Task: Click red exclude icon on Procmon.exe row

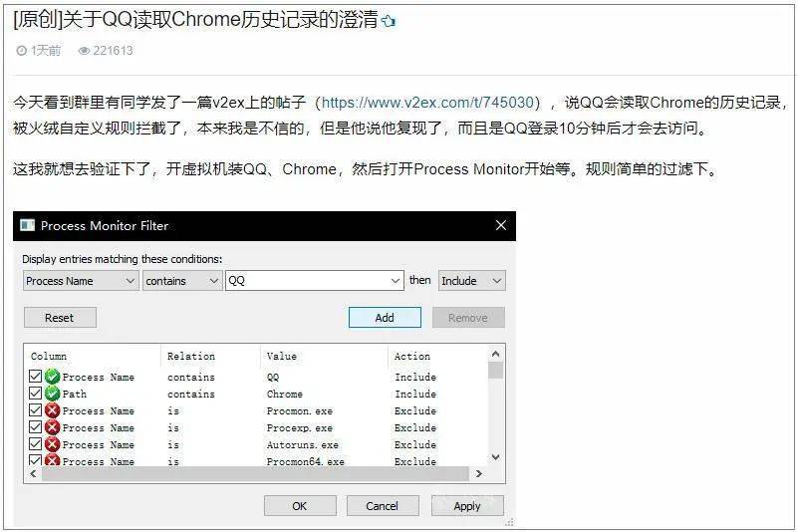Action: coord(53,410)
